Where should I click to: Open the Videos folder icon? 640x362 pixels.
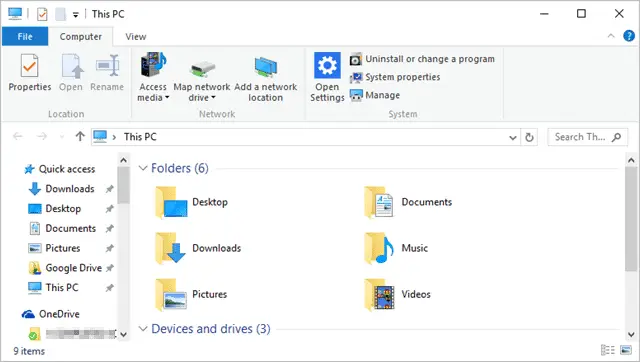[x=379, y=294]
